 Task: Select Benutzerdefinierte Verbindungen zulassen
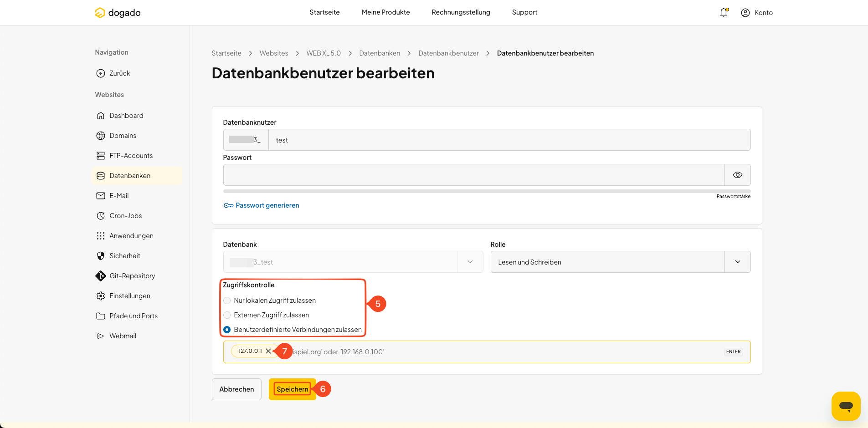coord(227,330)
